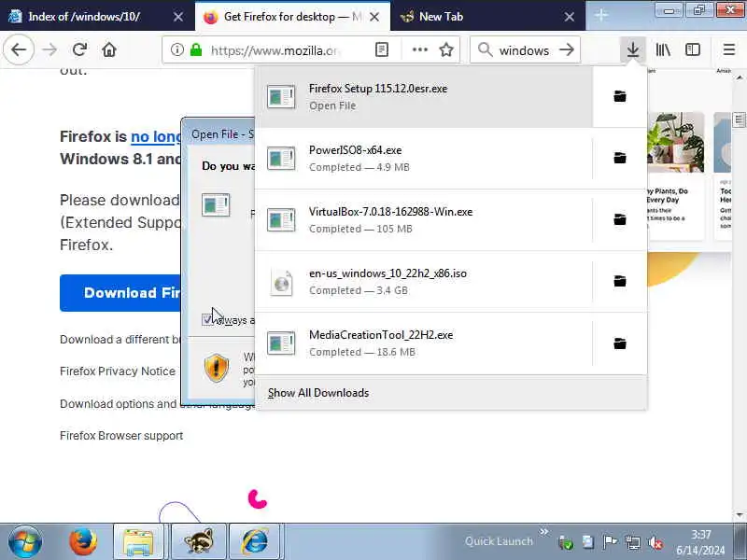Open folder containing Firefox Setup 115.12.0esr.exe
Image resolution: width=747 pixels, height=560 pixels.
[x=619, y=97]
